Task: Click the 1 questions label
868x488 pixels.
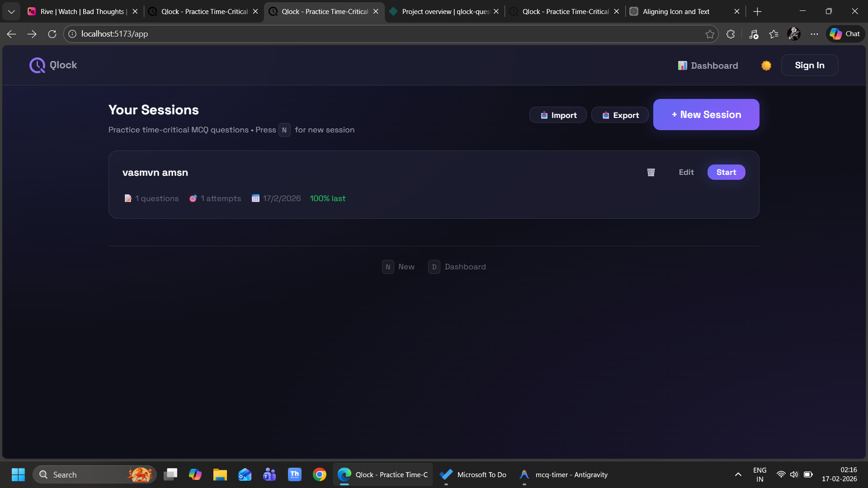Action: pos(151,198)
